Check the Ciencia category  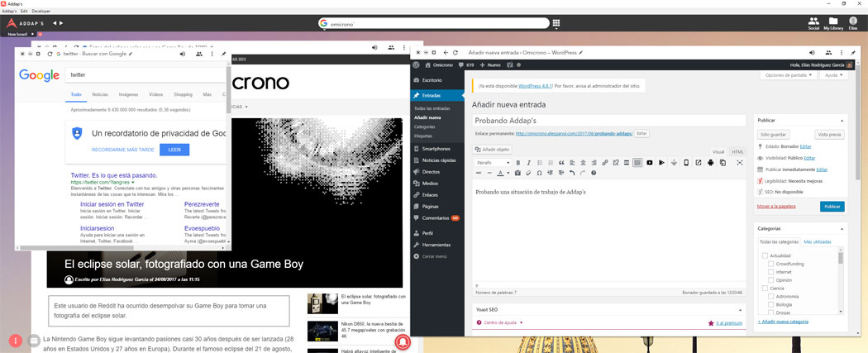coord(765,289)
